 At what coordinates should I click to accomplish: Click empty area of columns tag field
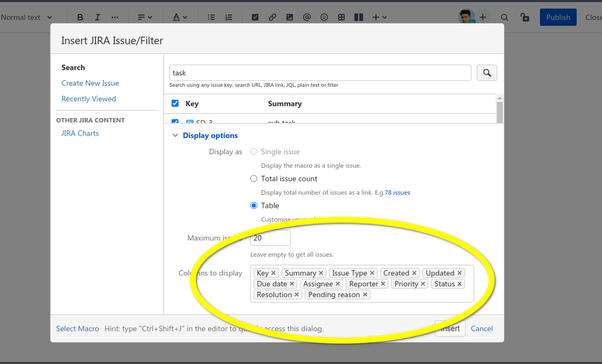421,295
